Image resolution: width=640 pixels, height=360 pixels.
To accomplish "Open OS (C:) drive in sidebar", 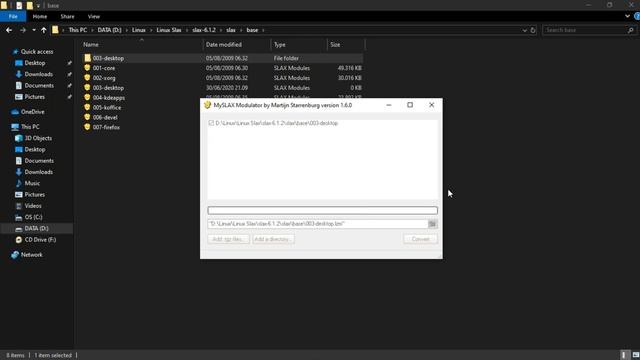I will [x=33, y=217].
